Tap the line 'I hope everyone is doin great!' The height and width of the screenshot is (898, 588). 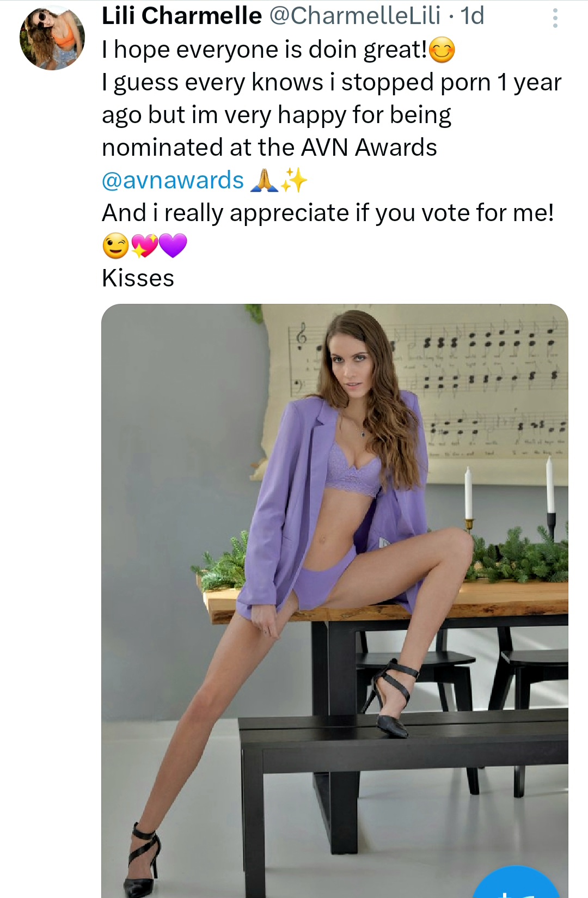coord(264,50)
